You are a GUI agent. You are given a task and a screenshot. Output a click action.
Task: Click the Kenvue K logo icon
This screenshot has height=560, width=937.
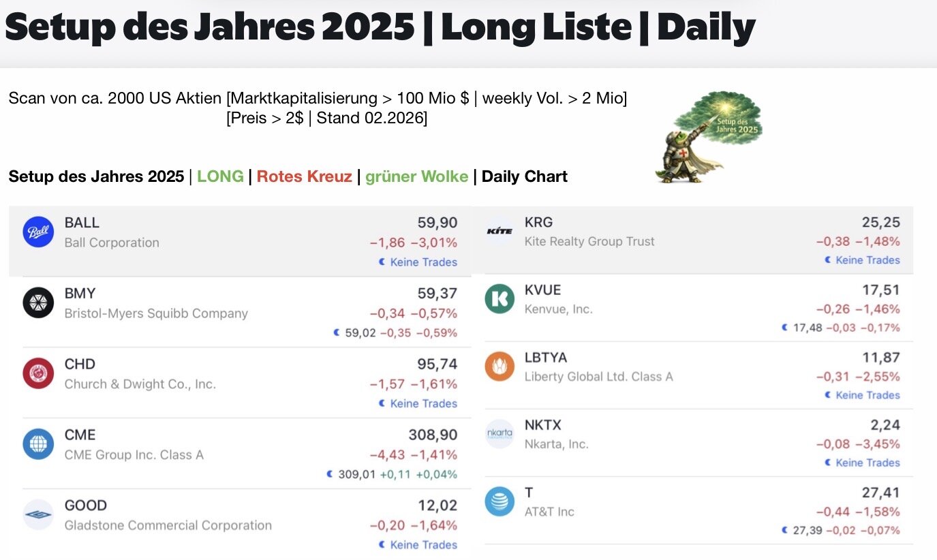(x=500, y=299)
